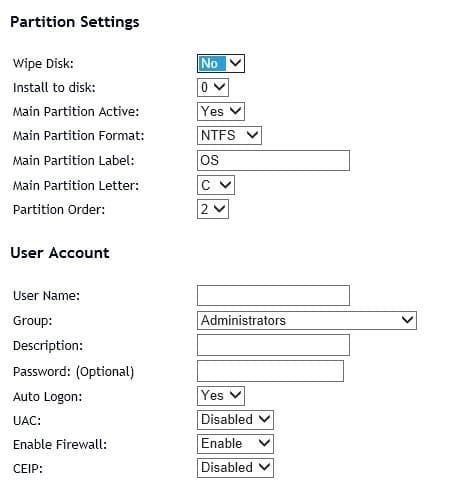Expand the UAC dropdown set to Disabled
470x501 pixels.
235,420
